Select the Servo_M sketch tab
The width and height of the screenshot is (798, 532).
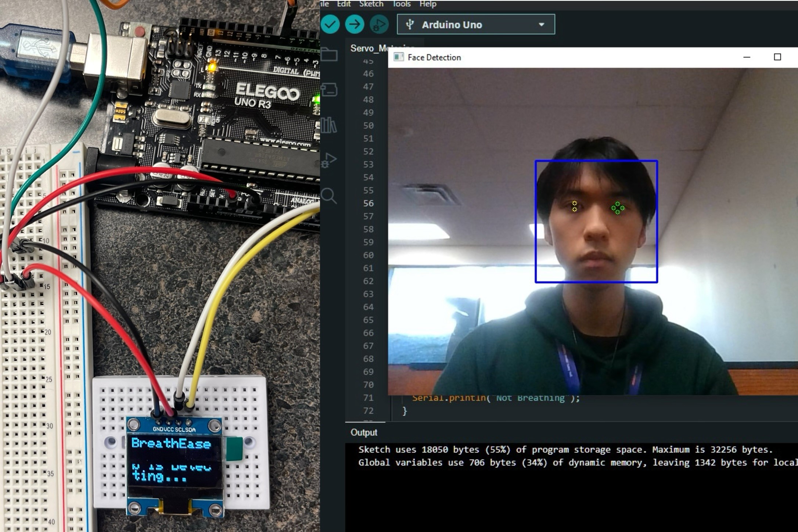click(369, 48)
